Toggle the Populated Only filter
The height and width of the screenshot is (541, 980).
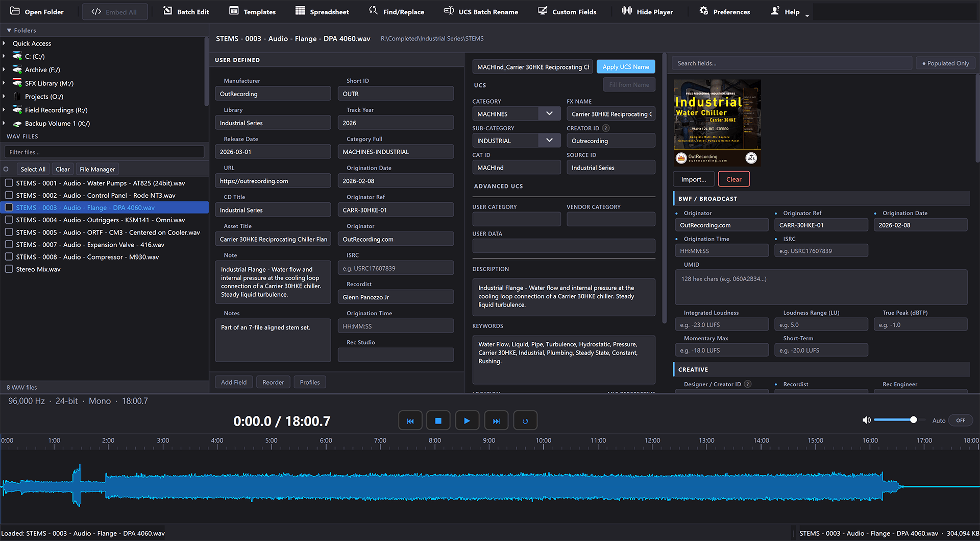point(946,63)
